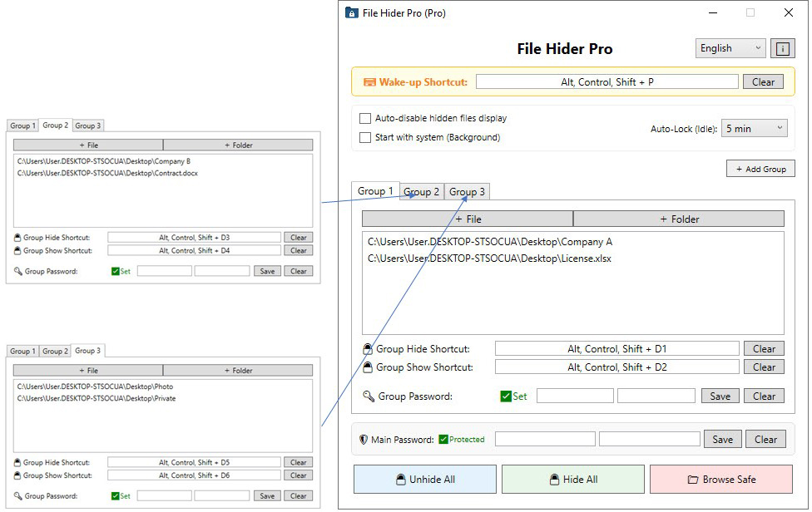Click the key icon beside Group Password in main window
812x512 pixels.
[x=369, y=396]
